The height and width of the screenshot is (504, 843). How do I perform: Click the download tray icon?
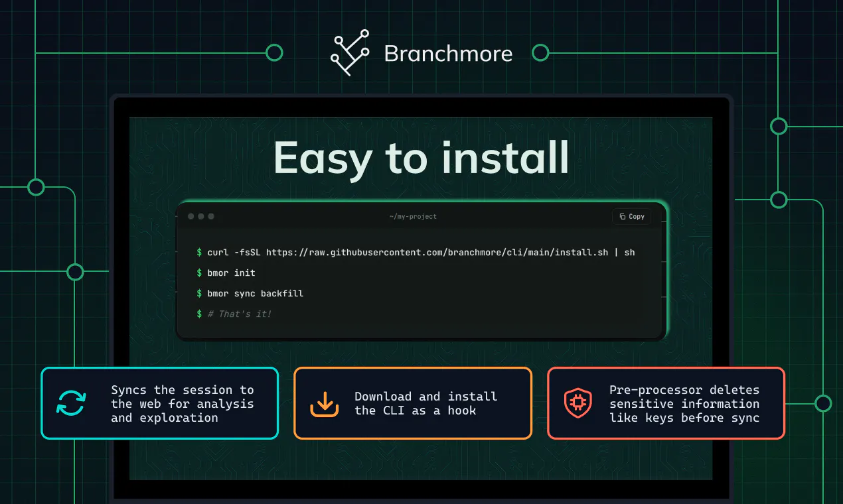(324, 403)
